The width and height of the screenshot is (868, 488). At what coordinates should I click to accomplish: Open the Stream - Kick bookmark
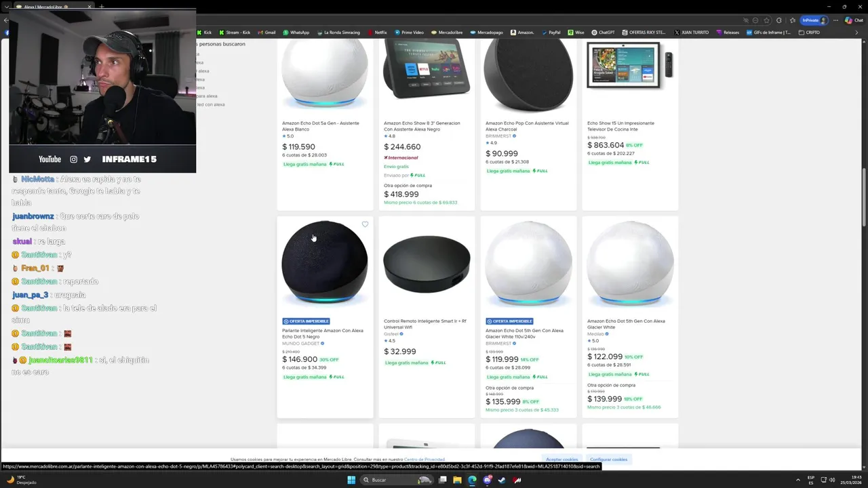point(235,33)
